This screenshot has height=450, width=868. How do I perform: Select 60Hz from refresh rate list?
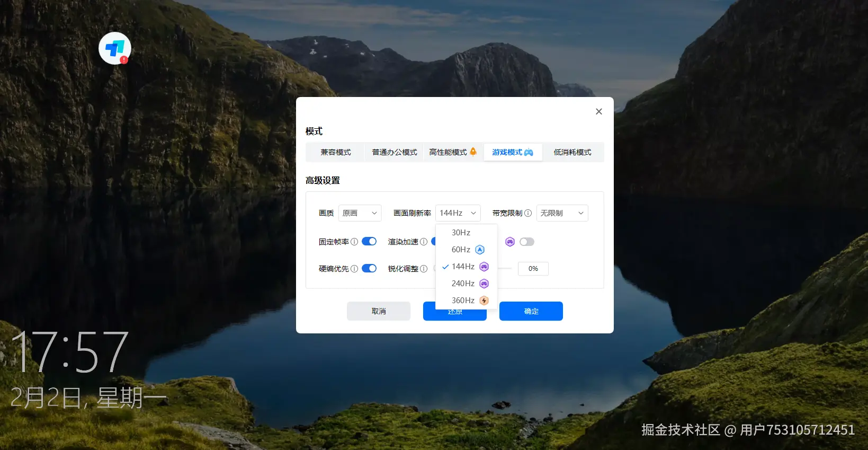click(467, 250)
